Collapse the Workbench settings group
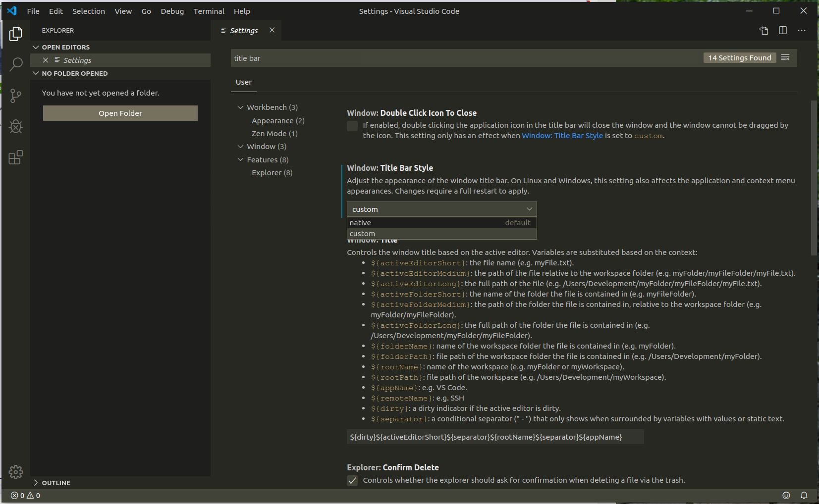Viewport: 819px width, 504px height. (241, 107)
